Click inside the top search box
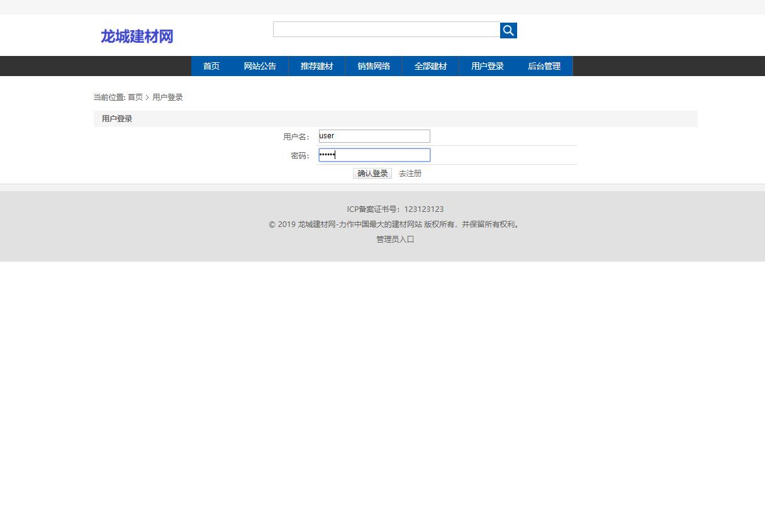 click(x=386, y=29)
